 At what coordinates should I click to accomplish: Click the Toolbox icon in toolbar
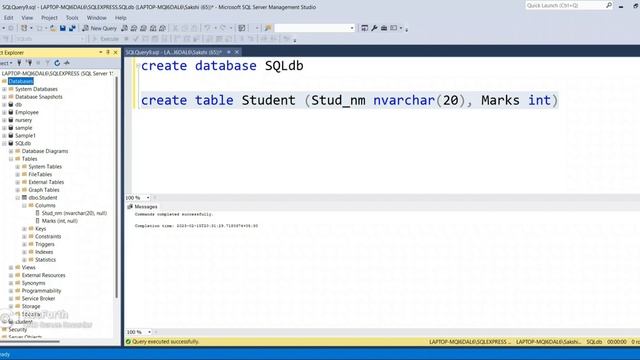384,28
